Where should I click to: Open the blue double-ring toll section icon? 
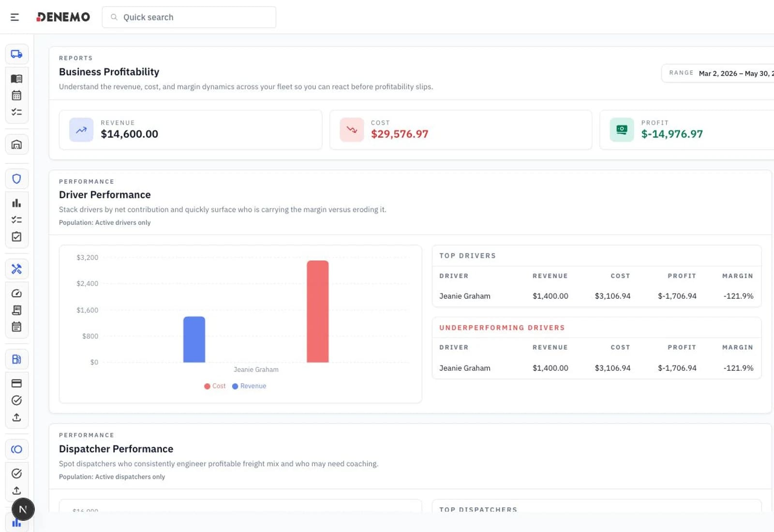pos(16,449)
